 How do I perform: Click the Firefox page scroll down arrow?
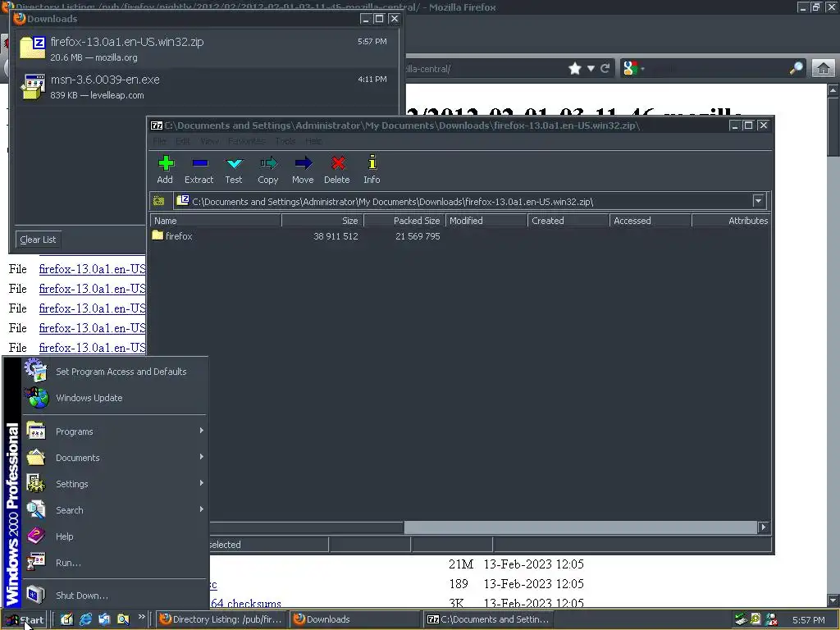click(833, 600)
